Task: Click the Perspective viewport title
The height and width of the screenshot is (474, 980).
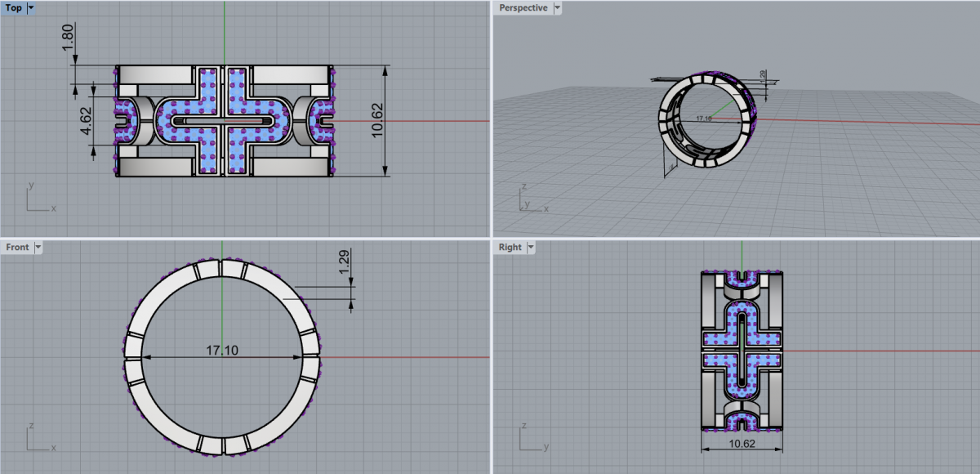Action: tap(523, 8)
